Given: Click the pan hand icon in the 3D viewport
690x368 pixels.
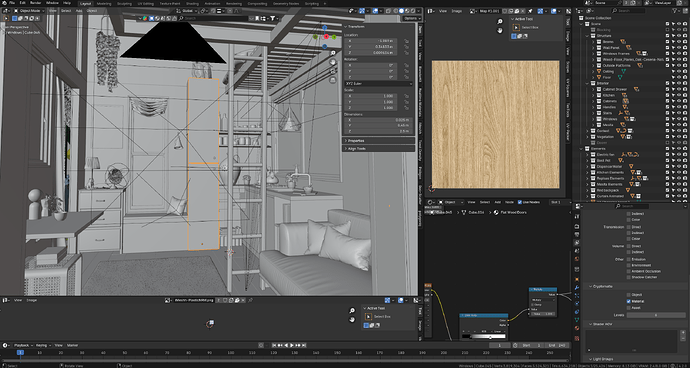Looking at the screenshot, I should click(333, 62).
